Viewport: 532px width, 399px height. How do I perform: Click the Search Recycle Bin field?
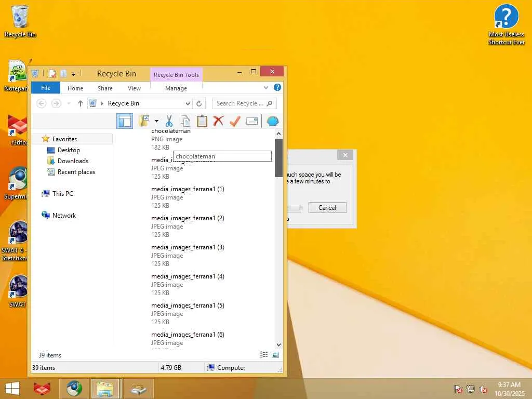point(244,103)
